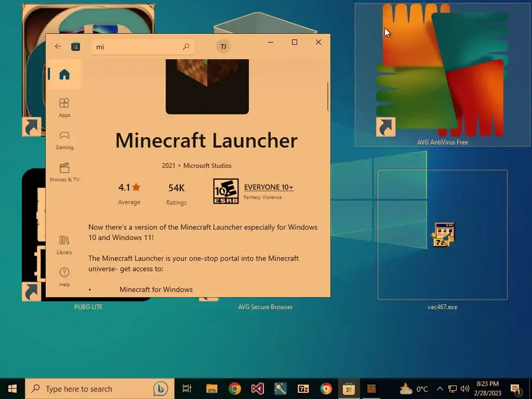Select the AVG AntiVirus Free desktop shortcut

tap(442, 75)
